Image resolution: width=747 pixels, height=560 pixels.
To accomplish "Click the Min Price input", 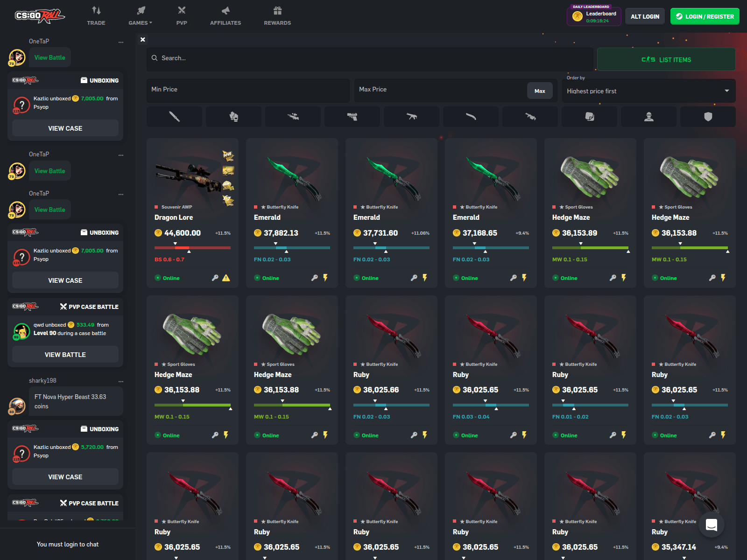I will point(248,91).
